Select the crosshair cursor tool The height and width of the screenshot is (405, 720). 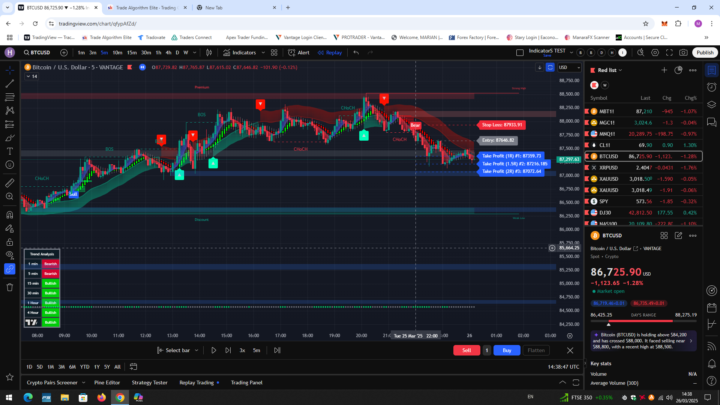10,70
